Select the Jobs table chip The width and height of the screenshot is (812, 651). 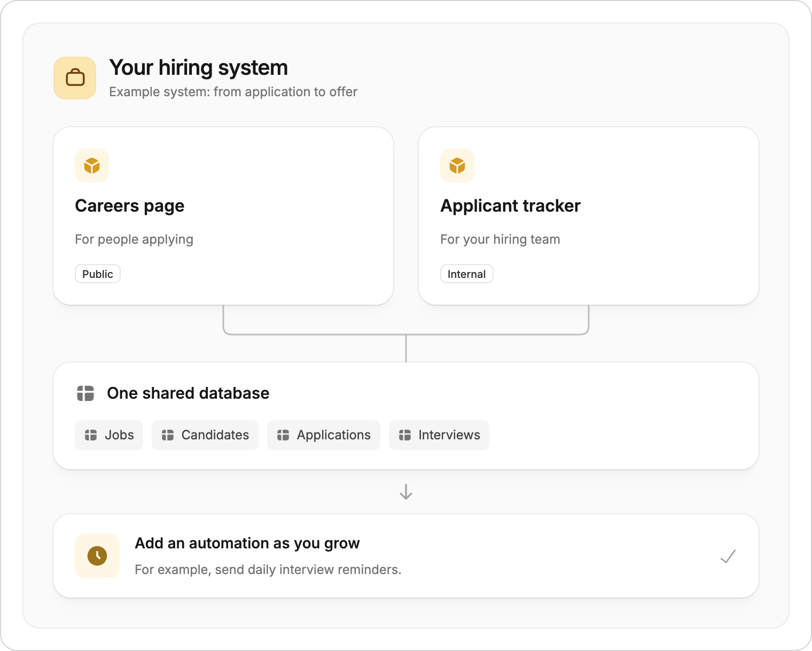(x=109, y=435)
